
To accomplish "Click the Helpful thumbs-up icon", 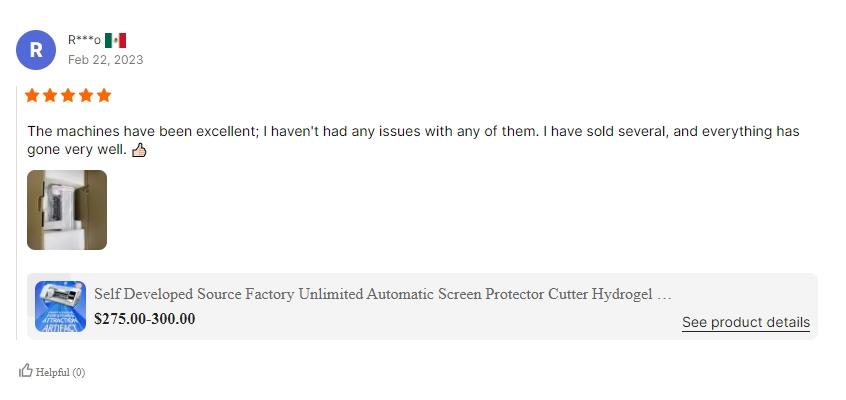I will point(26,371).
